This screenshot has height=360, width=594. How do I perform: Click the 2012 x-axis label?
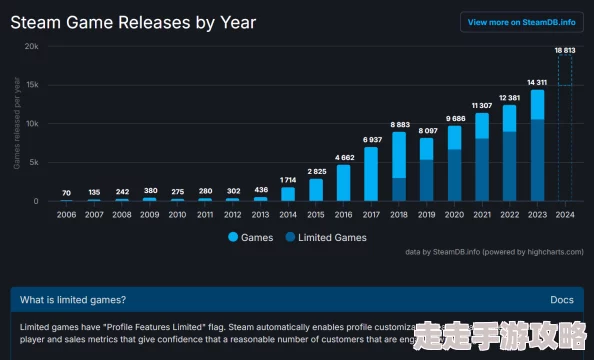coord(233,215)
